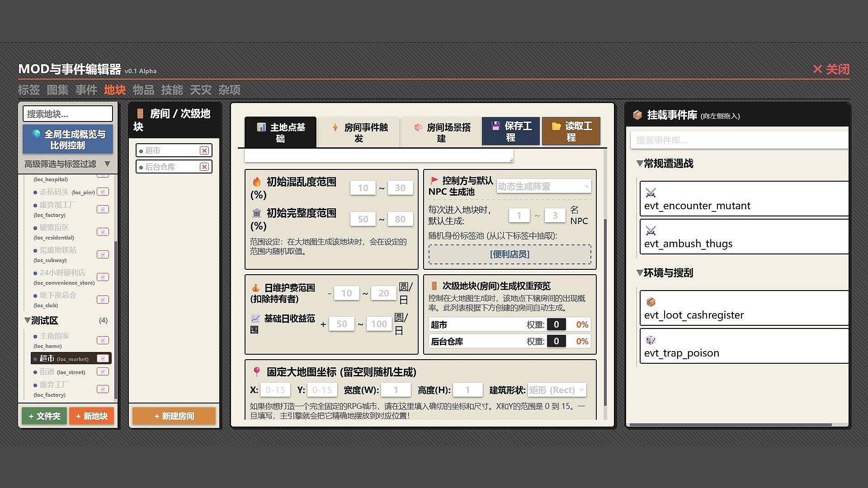
Task: Select the evt_encounter_mutant event card
Action: coord(744,199)
